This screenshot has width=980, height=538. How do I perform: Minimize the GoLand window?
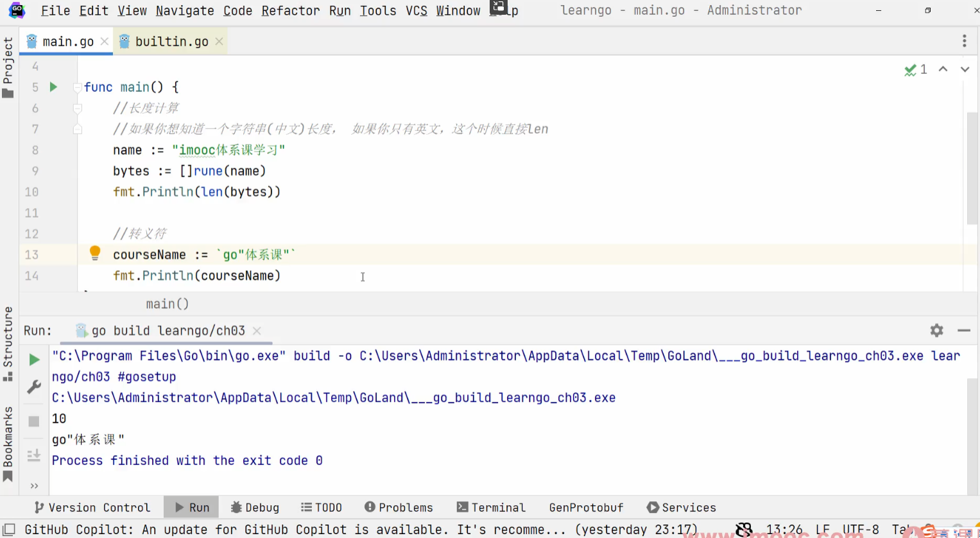pyautogui.click(x=879, y=10)
